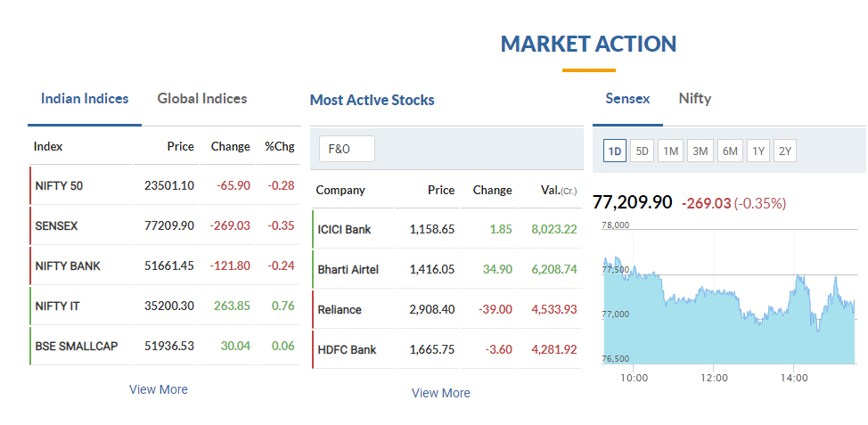Click the indices Change column header
The height and width of the screenshot is (425, 868).
(230, 147)
